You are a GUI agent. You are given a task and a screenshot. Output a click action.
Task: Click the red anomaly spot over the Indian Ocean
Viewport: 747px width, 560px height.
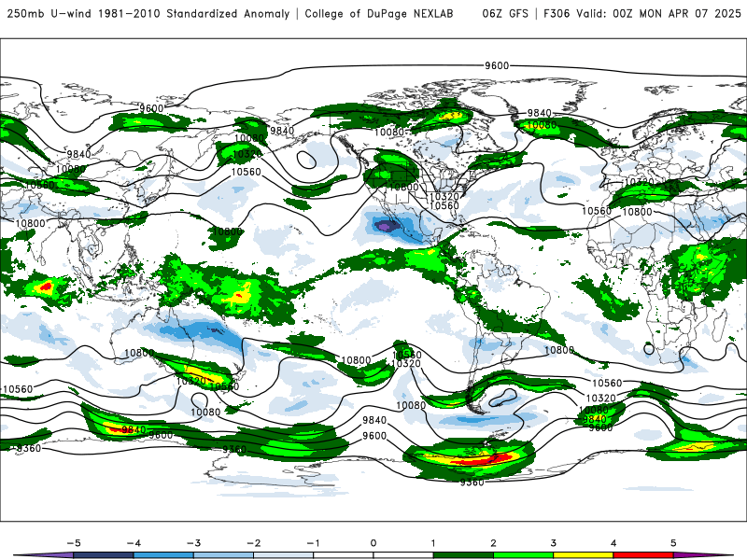[x=46, y=287]
